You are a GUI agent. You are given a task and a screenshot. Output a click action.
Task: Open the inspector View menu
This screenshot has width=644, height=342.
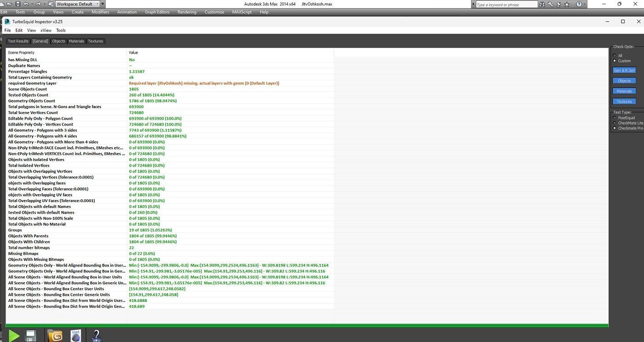(31, 30)
